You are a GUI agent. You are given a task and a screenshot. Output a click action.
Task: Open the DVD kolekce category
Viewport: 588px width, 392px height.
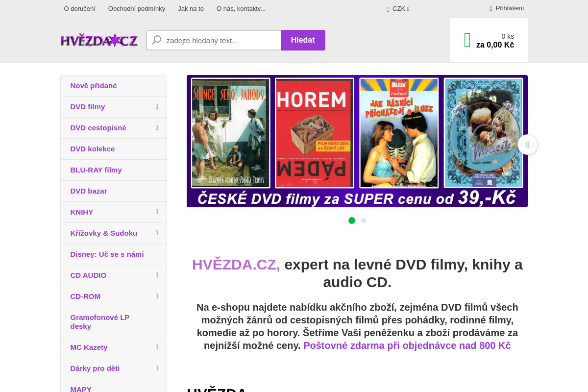(114, 149)
